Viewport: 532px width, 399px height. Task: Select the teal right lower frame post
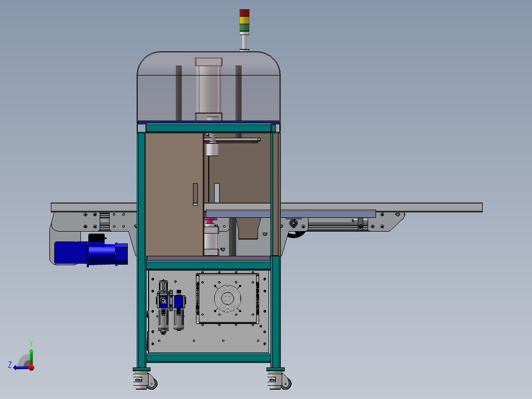pos(275,312)
